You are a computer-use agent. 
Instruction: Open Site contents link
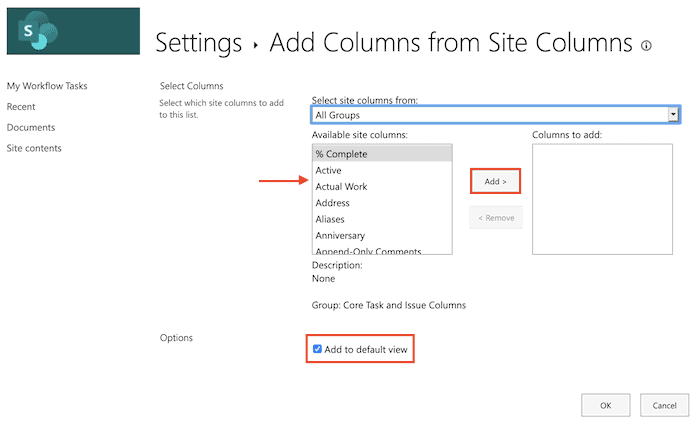pos(34,148)
